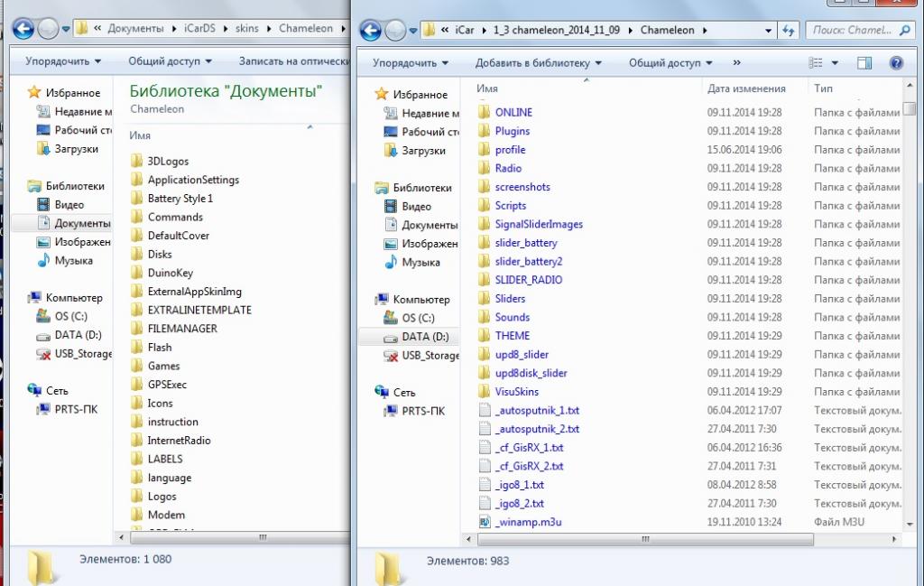The width and height of the screenshot is (924, 586).
Task: Select "Документы" library in left window sidebar
Action: click(x=81, y=223)
